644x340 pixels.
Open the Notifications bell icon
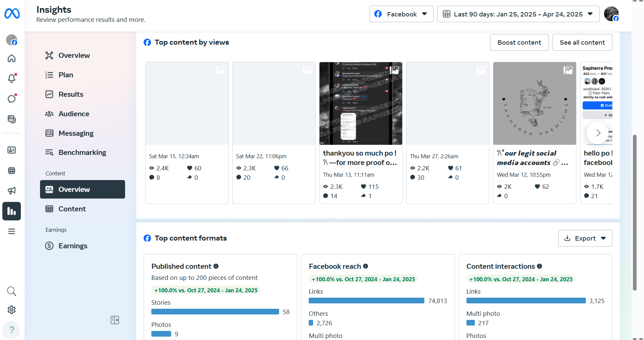11,79
